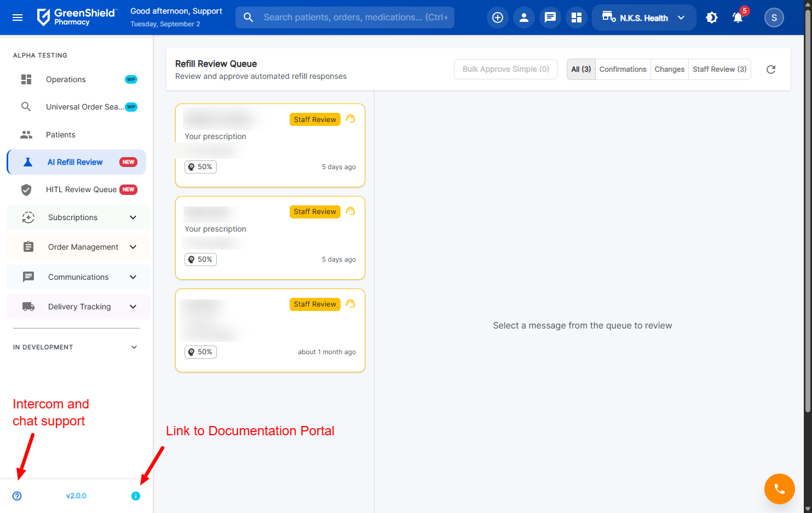Open the user profile icon in header
Image resolution: width=812 pixels, height=513 pixels.
click(523, 18)
